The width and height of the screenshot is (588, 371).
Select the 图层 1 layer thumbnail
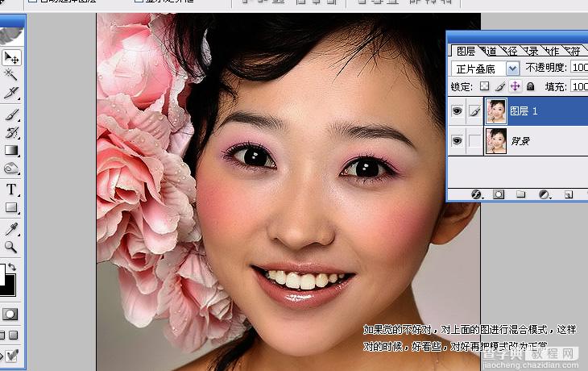pyautogui.click(x=495, y=111)
